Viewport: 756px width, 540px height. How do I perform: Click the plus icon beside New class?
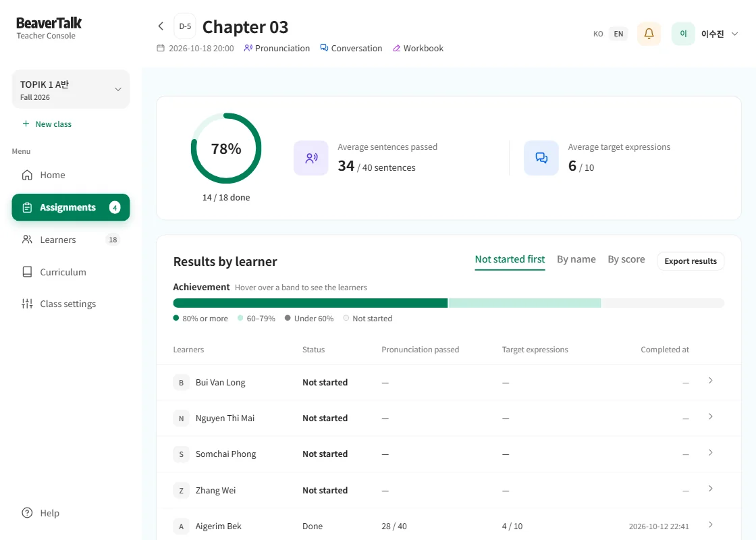(26, 124)
